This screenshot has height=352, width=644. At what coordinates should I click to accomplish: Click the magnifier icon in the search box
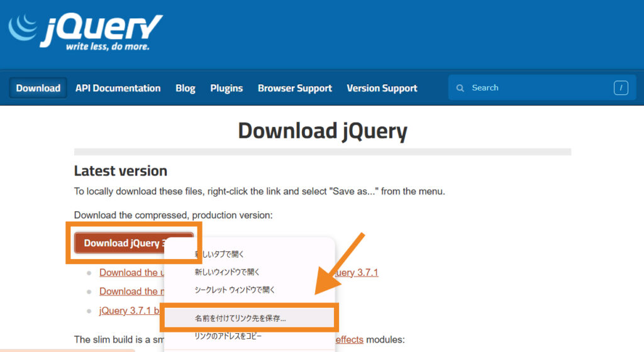pyautogui.click(x=460, y=88)
